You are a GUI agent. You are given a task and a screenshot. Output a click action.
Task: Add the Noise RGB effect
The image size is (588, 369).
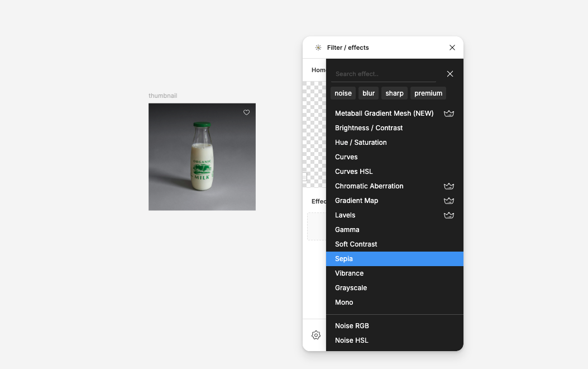[x=352, y=326]
